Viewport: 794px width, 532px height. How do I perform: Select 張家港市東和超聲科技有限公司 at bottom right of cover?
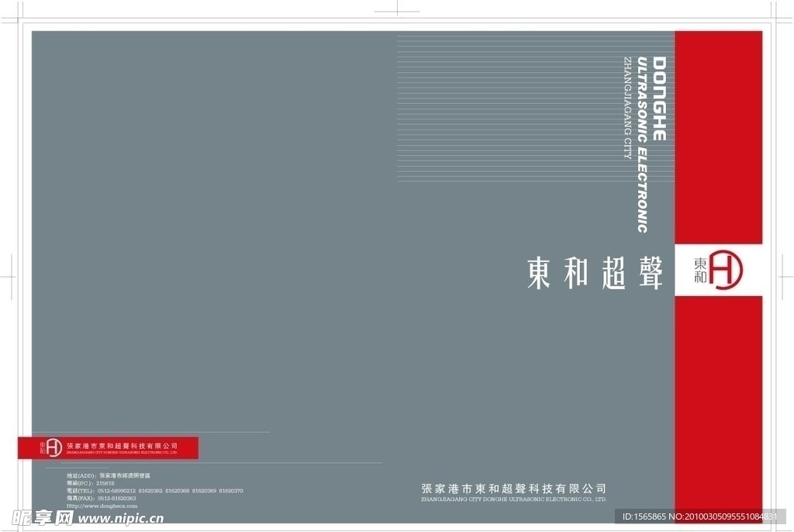[x=513, y=489]
